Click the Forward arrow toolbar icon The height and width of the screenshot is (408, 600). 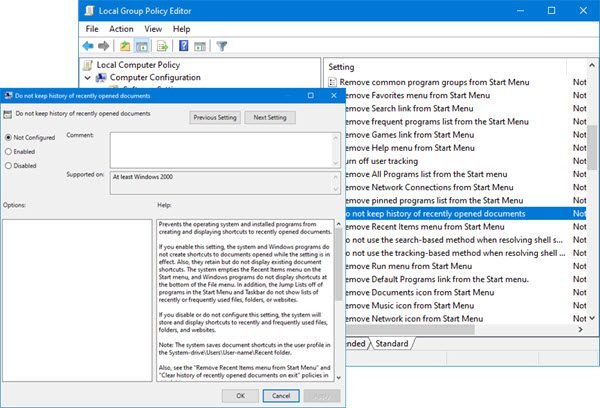tap(103, 46)
